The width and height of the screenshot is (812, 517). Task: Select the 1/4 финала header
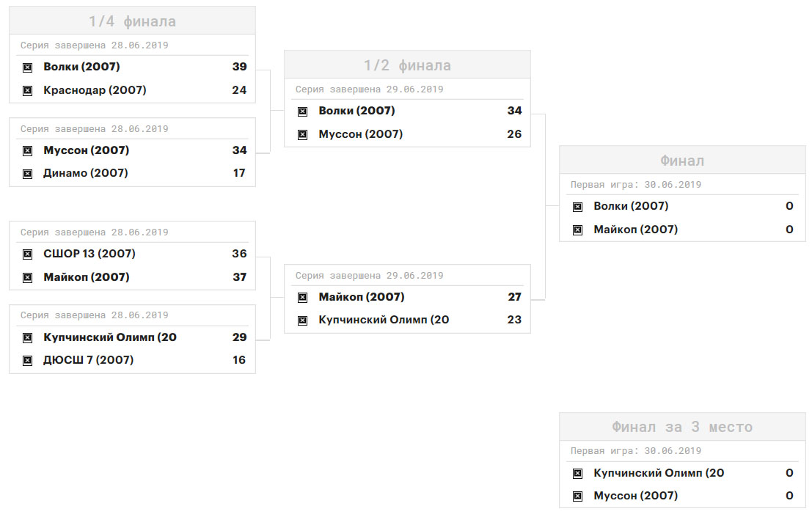point(133,21)
